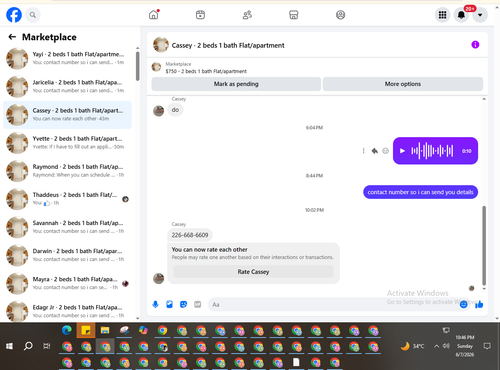Click the Rate Cassey button
This screenshot has width=500, height=370.
(253, 272)
